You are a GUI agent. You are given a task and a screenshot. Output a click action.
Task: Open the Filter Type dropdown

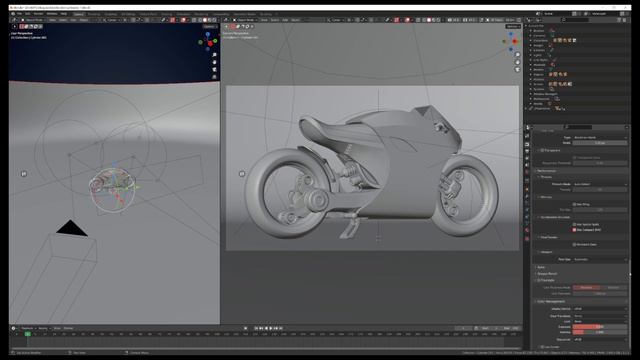coord(600,138)
